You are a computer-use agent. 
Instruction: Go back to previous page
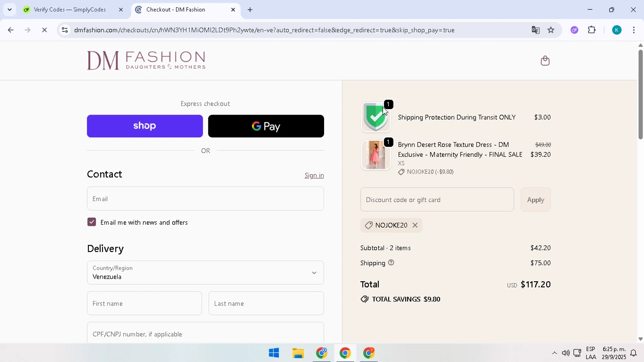11,30
